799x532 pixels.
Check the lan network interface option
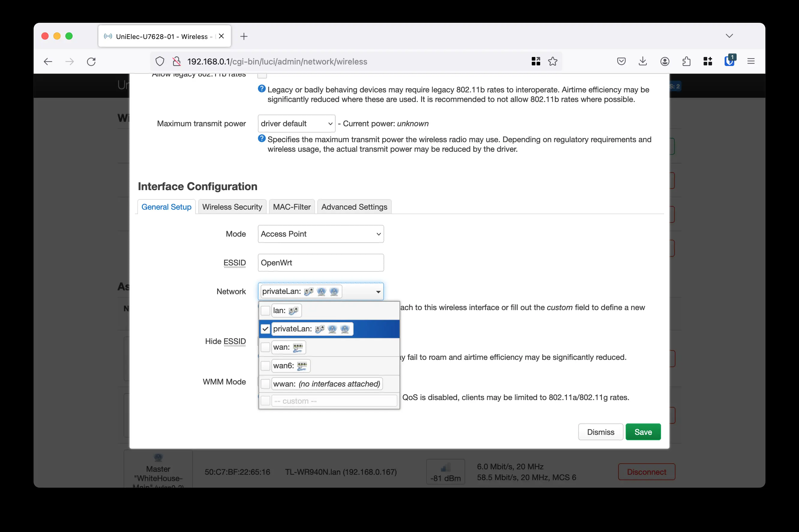pyautogui.click(x=266, y=310)
